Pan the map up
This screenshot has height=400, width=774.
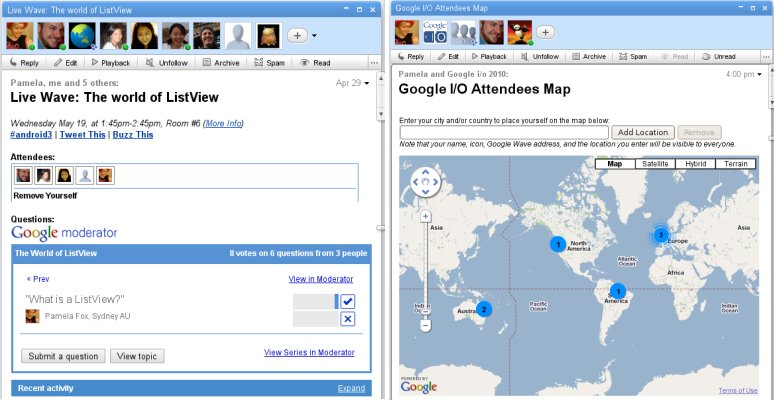[x=425, y=172]
